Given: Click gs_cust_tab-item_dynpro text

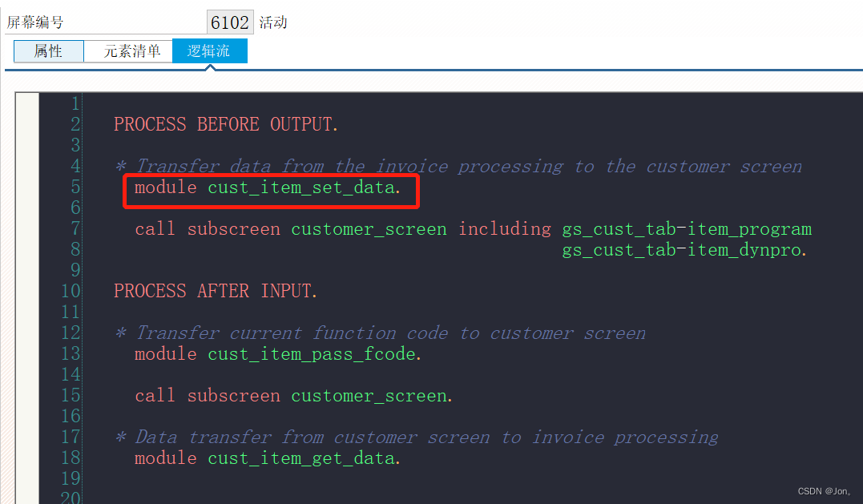Looking at the screenshot, I should tap(684, 250).
